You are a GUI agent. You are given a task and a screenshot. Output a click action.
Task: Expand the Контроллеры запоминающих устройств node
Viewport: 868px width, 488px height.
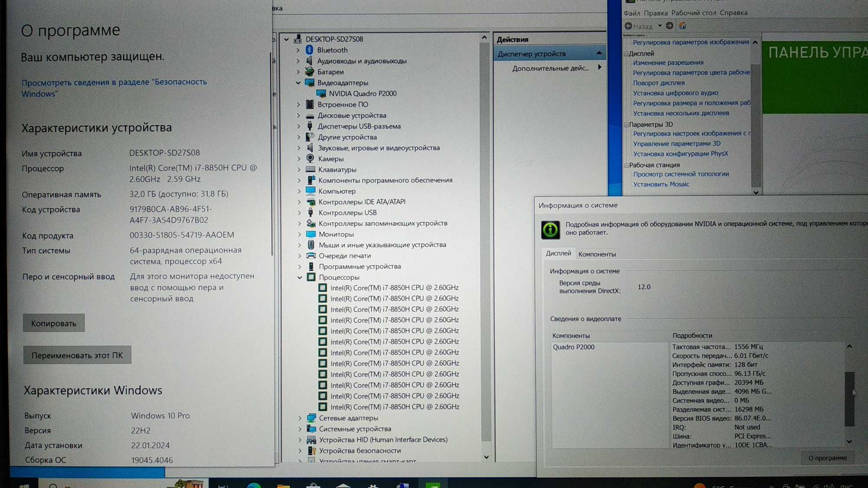pyautogui.click(x=299, y=223)
